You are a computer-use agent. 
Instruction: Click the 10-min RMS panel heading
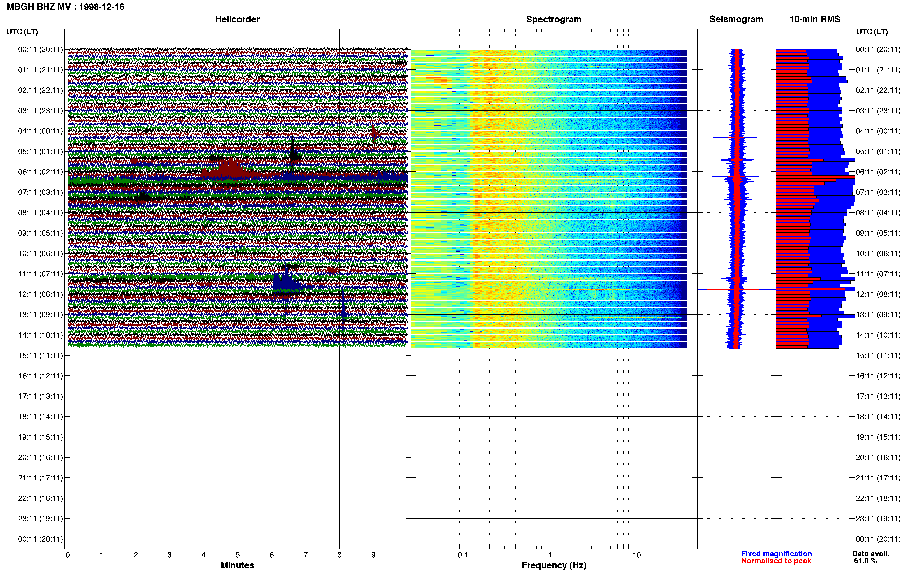815,19
